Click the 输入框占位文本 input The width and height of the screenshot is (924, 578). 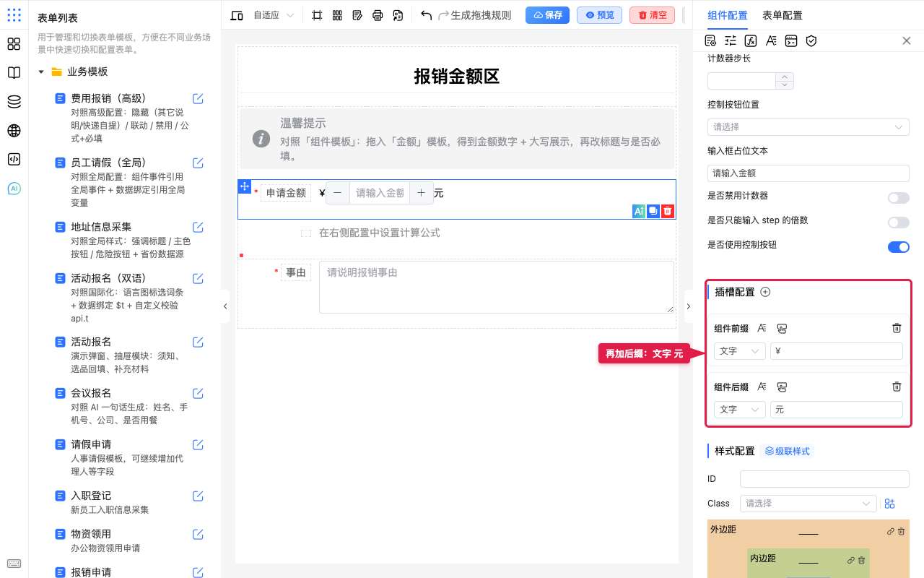pyautogui.click(x=808, y=173)
